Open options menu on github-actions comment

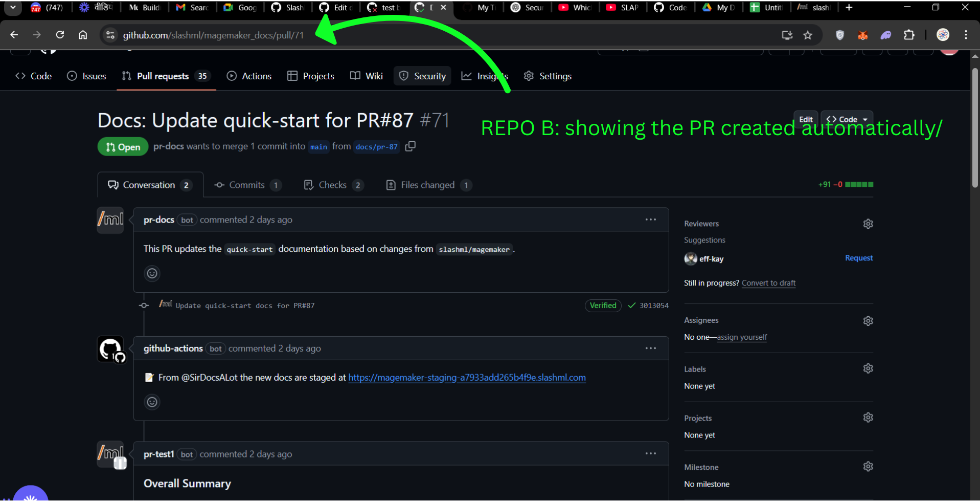650,348
